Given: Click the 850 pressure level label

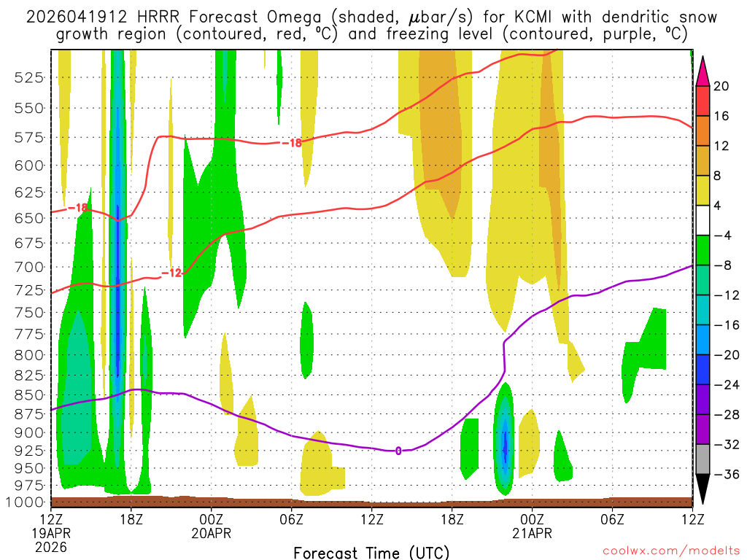Looking at the screenshot, I should tap(29, 394).
